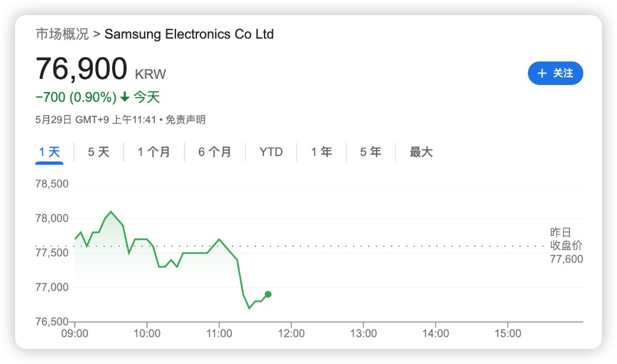Select the 1 天 tab
The width and height of the screenshot is (617, 364).
[x=49, y=152]
